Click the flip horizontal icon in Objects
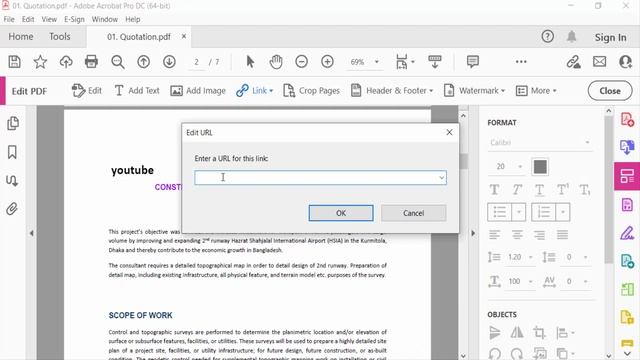The width and height of the screenshot is (640, 360). (x=517, y=333)
